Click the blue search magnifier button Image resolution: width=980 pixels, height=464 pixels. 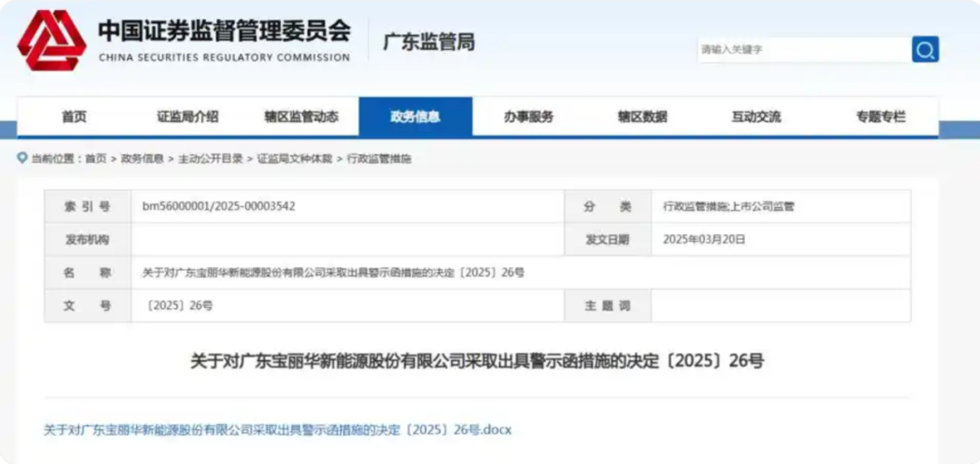(x=925, y=49)
